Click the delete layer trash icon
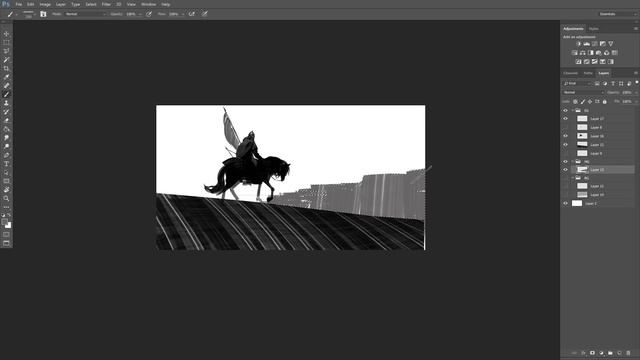The height and width of the screenshot is (360, 640). (x=628, y=353)
